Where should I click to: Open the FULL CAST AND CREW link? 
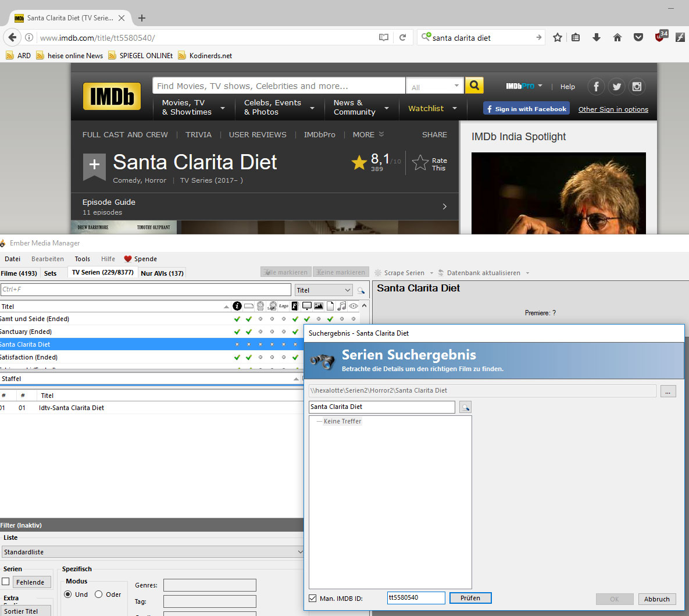click(x=125, y=134)
